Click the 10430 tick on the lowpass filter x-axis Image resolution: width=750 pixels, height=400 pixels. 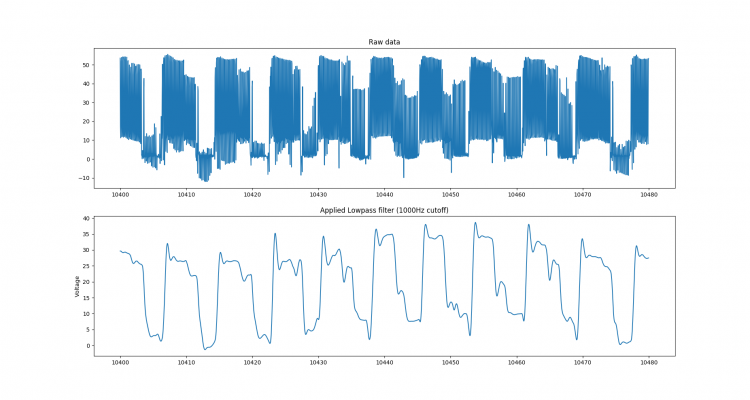[x=318, y=363]
